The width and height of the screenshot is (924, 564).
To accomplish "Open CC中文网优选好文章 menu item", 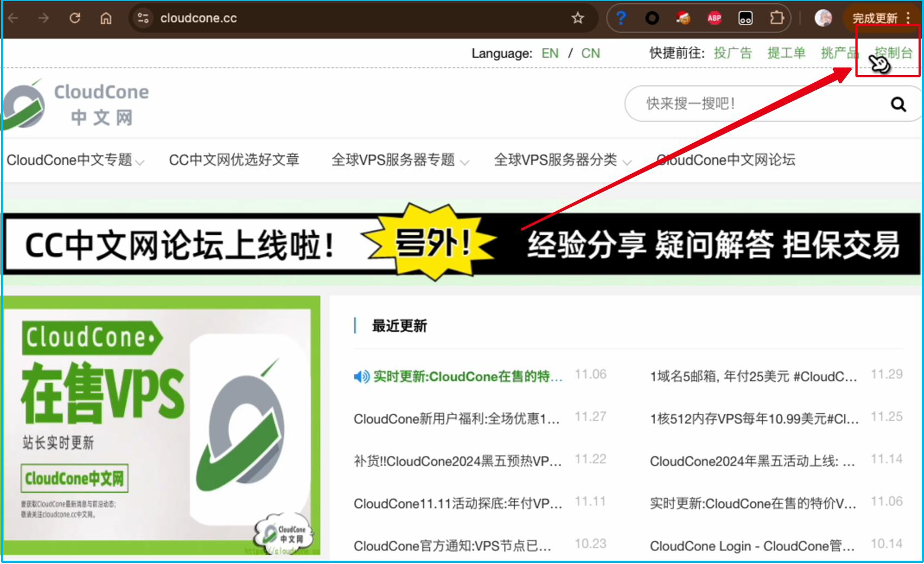I will (x=234, y=160).
